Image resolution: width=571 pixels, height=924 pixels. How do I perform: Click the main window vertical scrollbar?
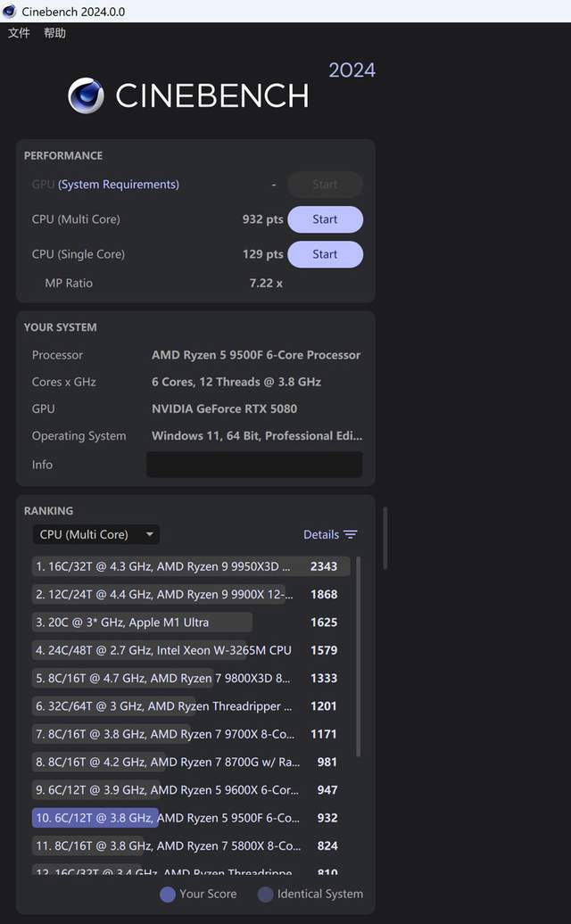385,538
